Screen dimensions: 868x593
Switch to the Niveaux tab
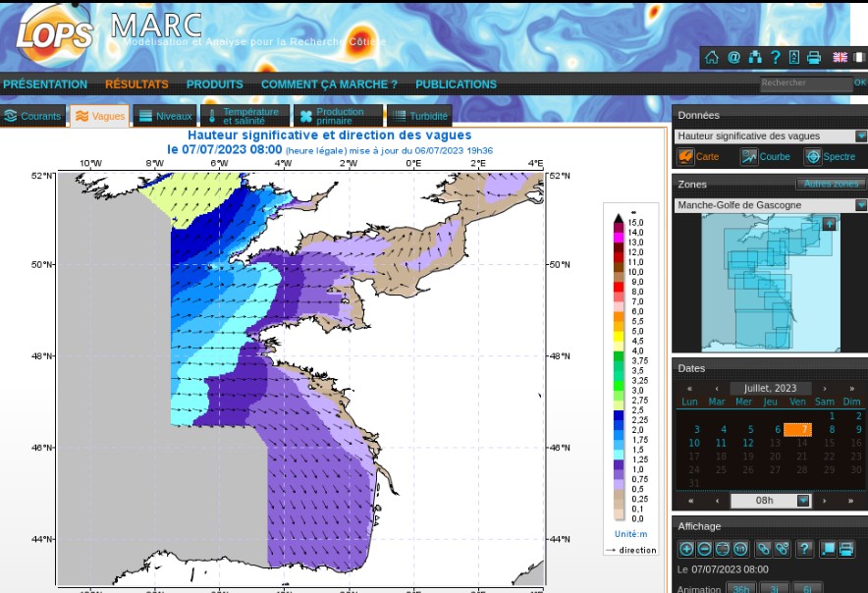coord(165,116)
